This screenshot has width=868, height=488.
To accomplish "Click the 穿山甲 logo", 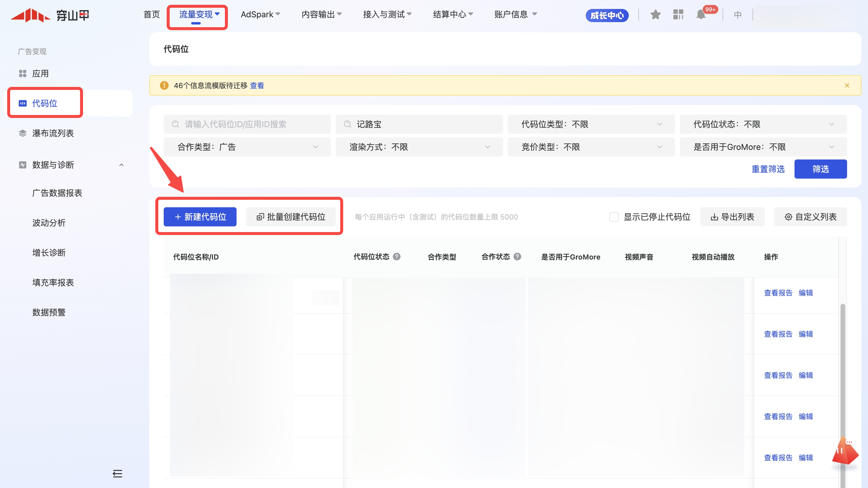I will click(x=50, y=15).
